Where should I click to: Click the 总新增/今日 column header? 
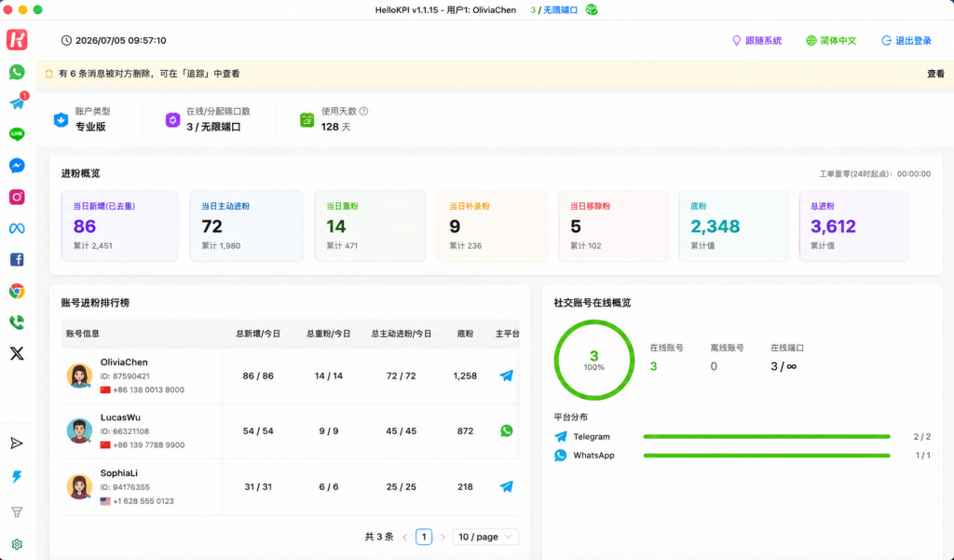point(258,334)
